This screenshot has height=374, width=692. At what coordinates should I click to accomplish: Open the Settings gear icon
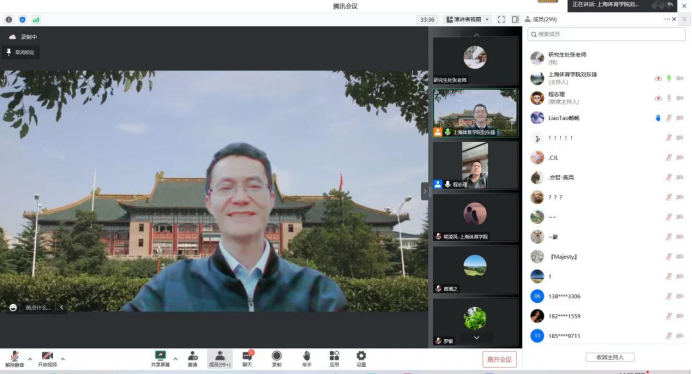tap(361, 359)
